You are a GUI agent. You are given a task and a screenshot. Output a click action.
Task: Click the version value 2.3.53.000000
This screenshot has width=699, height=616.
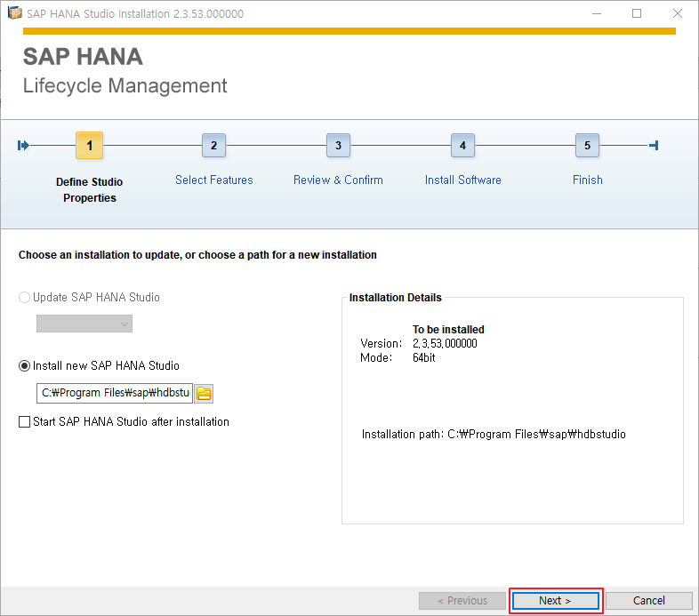445,344
